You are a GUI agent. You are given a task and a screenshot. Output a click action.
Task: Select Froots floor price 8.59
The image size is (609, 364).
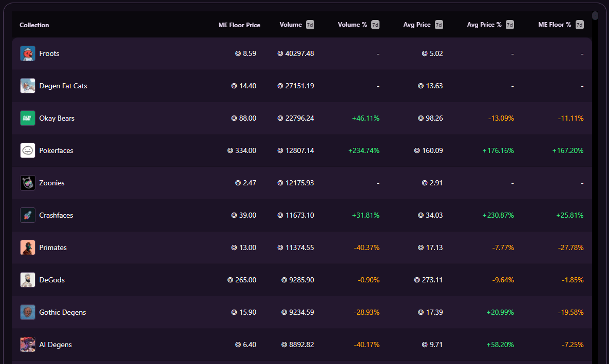tap(246, 53)
